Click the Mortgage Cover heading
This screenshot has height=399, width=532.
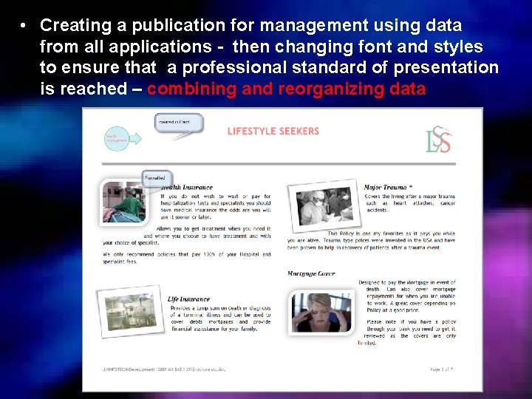(311, 273)
